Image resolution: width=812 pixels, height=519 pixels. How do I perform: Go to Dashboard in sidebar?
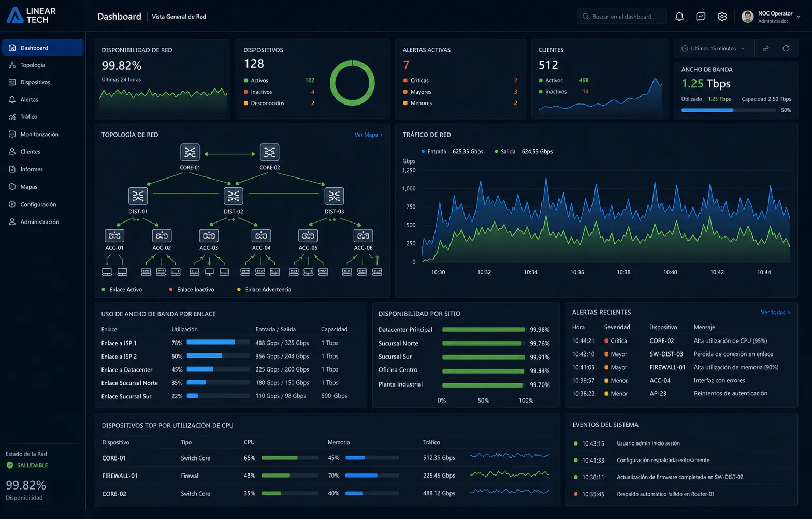pyautogui.click(x=43, y=48)
